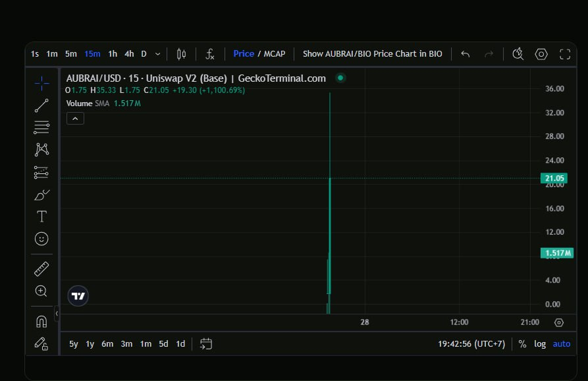
Task: Set the range to 3m
Action: tap(126, 344)
